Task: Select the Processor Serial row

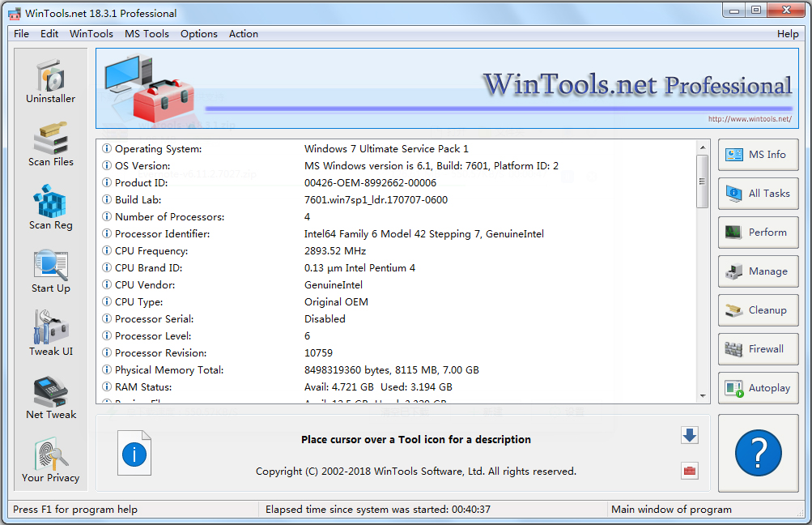Action: pos(396,318)
